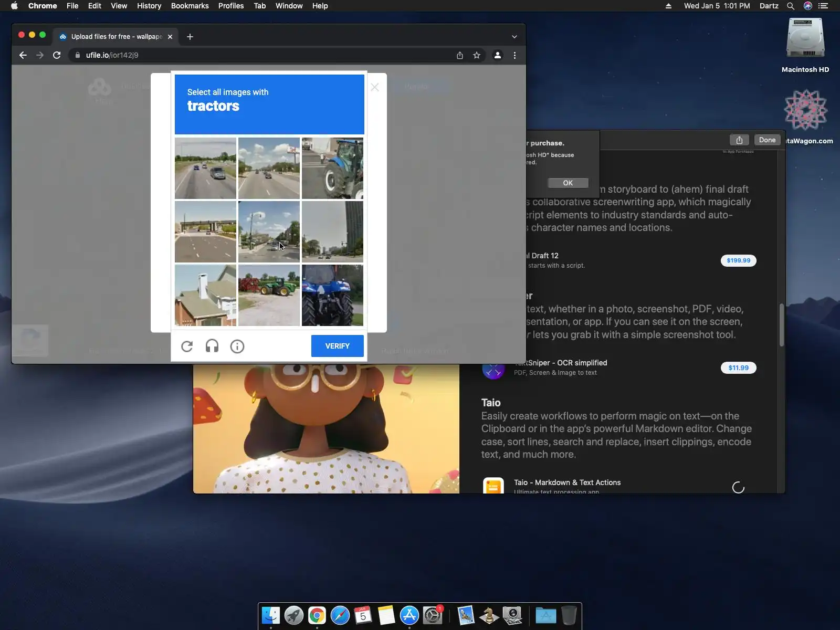Go back in Chrome
The height and width of the screenshot is (630, 840).
23,55
